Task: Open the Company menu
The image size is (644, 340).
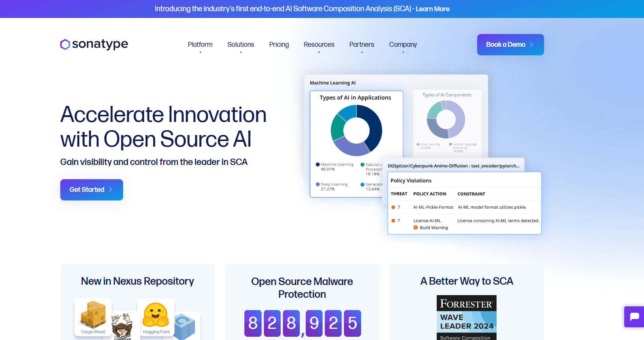Action: (403, 45)
